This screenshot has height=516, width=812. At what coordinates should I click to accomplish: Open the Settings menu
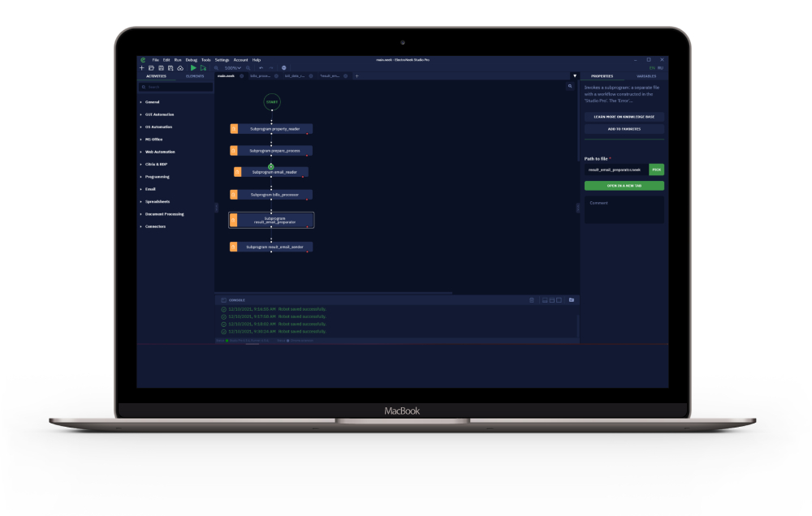click(222, 60)
